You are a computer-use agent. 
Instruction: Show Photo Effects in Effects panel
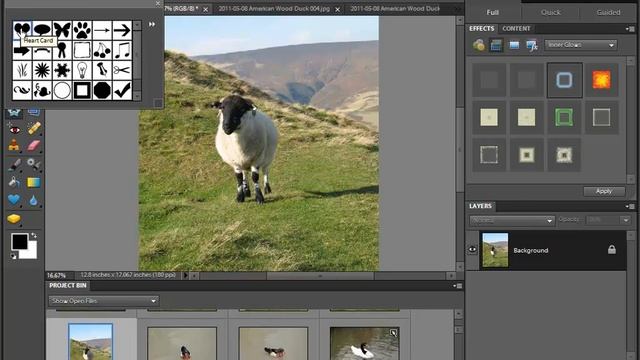tap(514, 45)
